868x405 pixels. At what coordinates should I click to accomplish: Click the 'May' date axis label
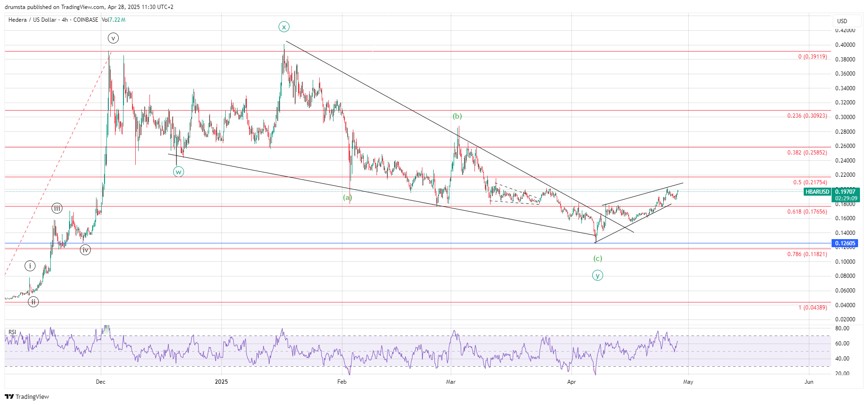pyautogui.click(x=688, y=382)
